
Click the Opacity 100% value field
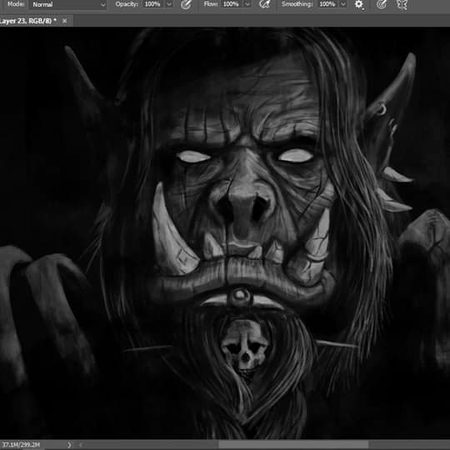tap(153, 4)
